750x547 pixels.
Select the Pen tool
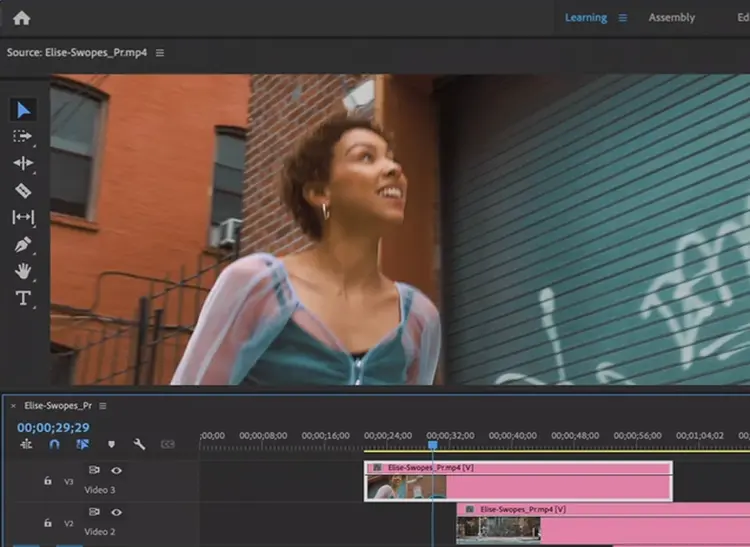tap(23, 244)
